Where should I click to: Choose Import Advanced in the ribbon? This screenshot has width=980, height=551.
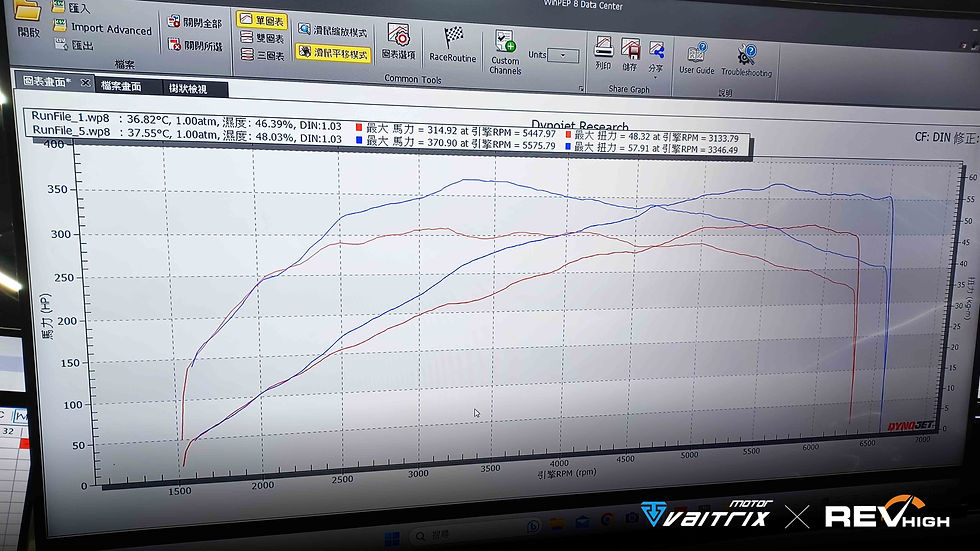coord(102,29)
